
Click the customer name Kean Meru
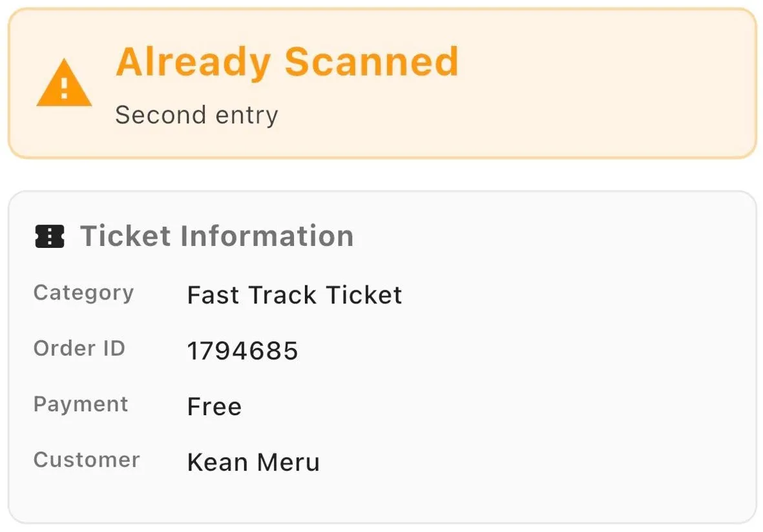tap(253, 462)
